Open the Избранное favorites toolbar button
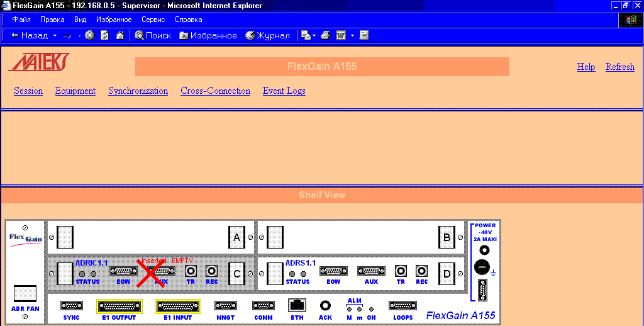This screenshot has width=644, height=326. pos(208,35)
